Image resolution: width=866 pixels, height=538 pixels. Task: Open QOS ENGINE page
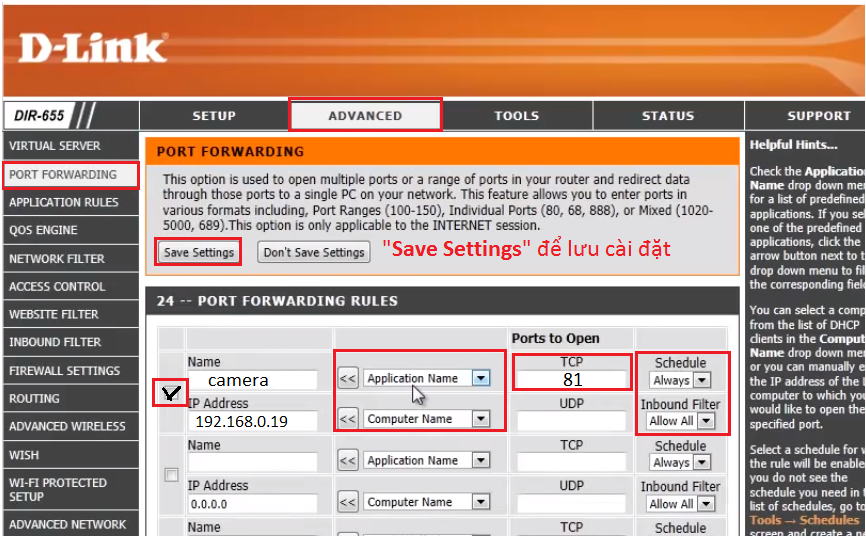point(71,230)
